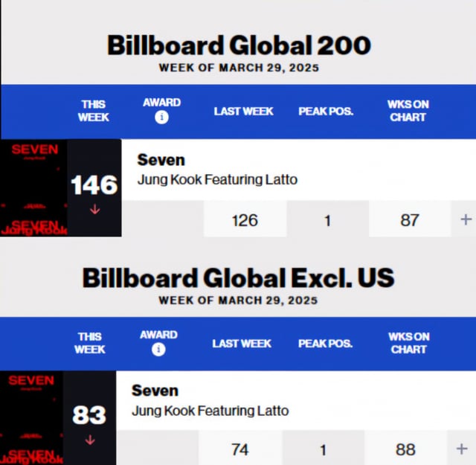Select the This Week header in Global Excl. US
The image size is (476, 465).
(x=90, y=343)
